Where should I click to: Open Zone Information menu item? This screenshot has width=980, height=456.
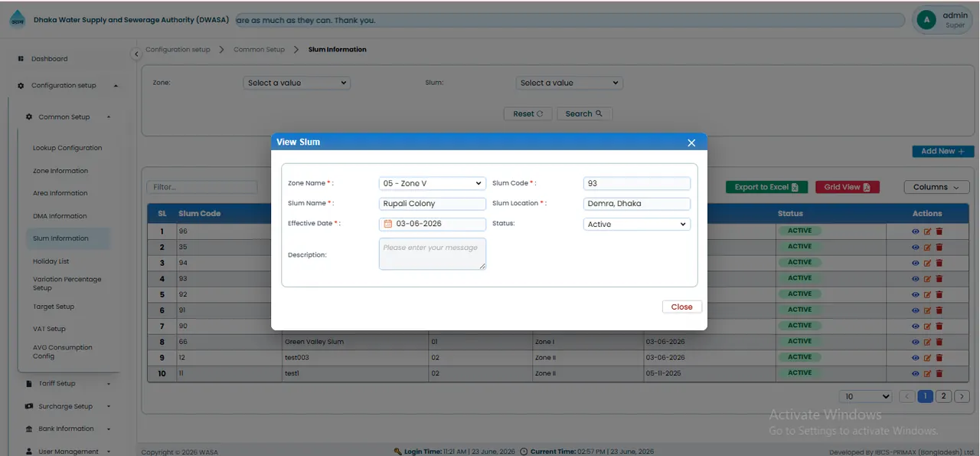point(60,171)
